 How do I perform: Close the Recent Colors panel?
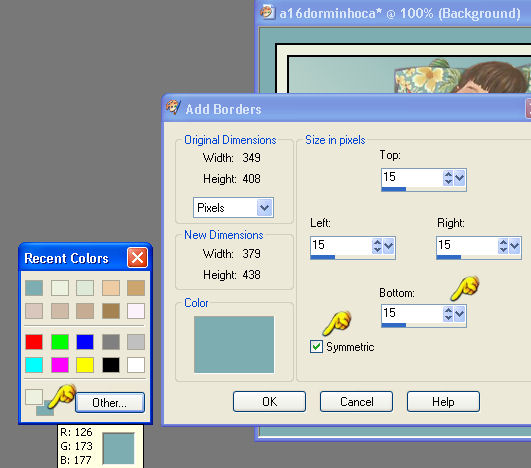(137, 258)
